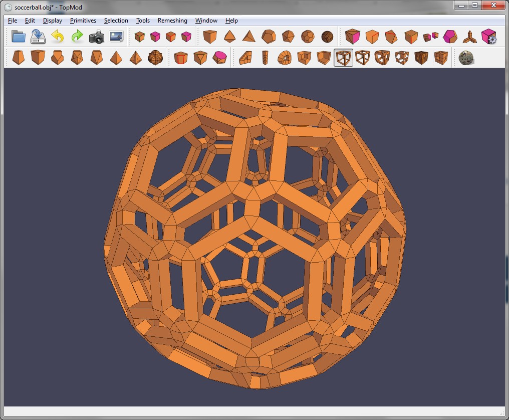Choose the add hole tool with red rectangle
This screenshot has width=509, height=420.
[x=181, y=58]
